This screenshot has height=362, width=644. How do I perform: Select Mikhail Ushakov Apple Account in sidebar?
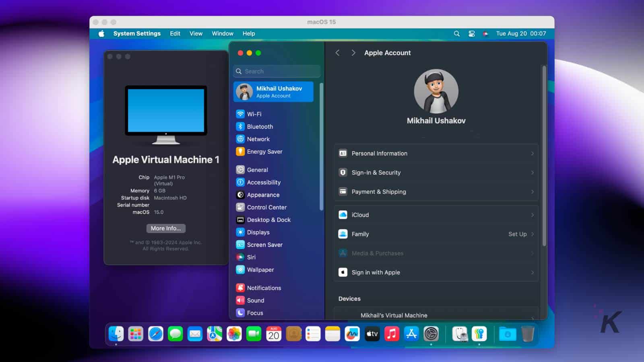pyautogui.click(x=273, y=92)
